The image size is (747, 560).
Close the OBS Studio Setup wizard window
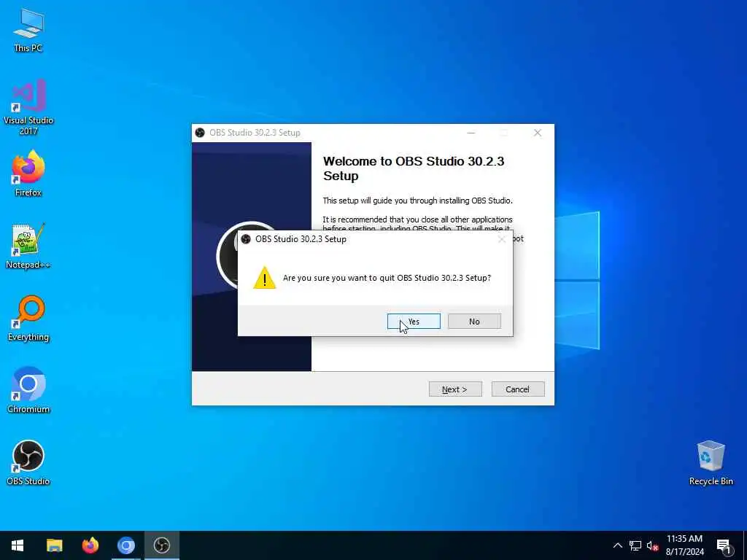[538, 133]
